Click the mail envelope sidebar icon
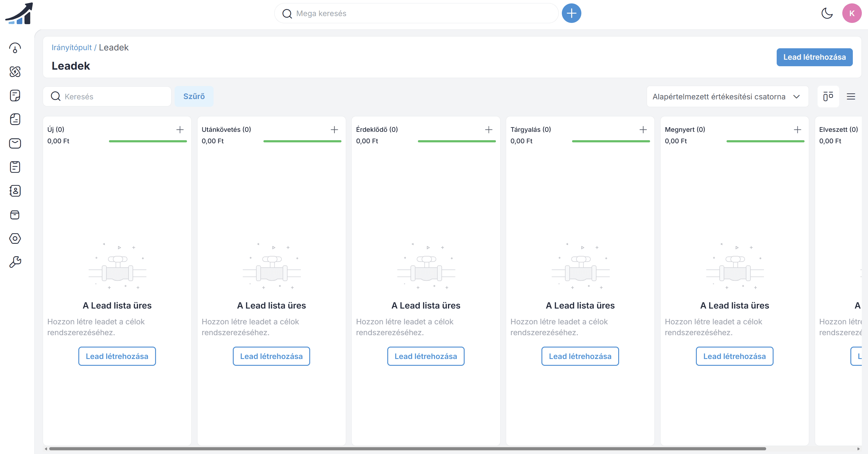This screenshot has height=454, width=868. [x=15, y=143]
